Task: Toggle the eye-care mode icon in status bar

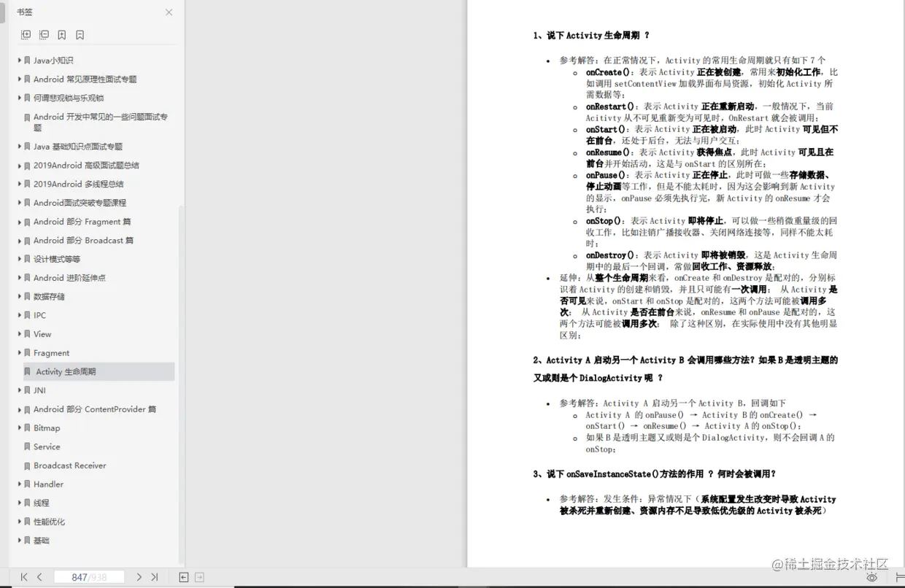Action: click(x=871, y=577)
